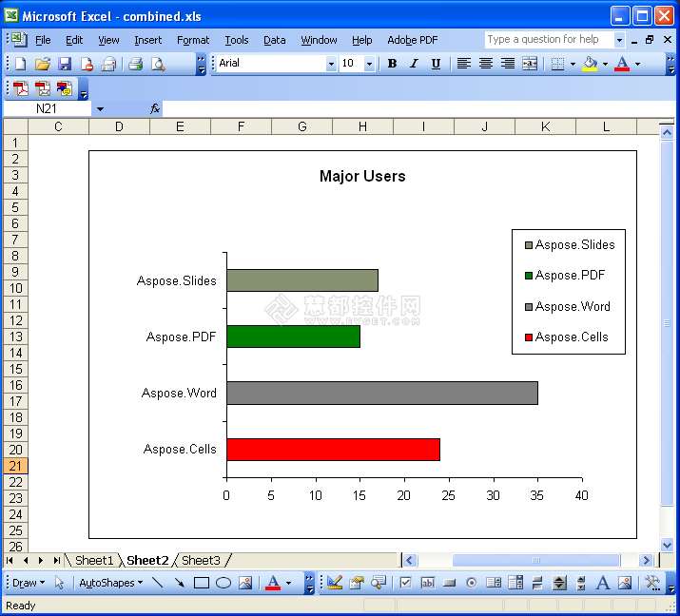Viewport: 680px width, 616px height.
Task: Expand the Name Box dropdown arrow
Action: [100, 109]
